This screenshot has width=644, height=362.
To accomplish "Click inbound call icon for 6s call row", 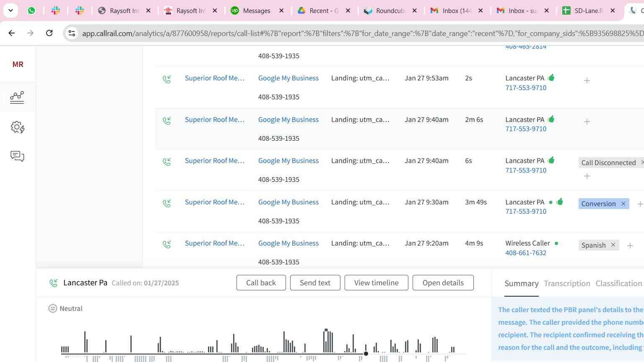I will coord(167,161).
